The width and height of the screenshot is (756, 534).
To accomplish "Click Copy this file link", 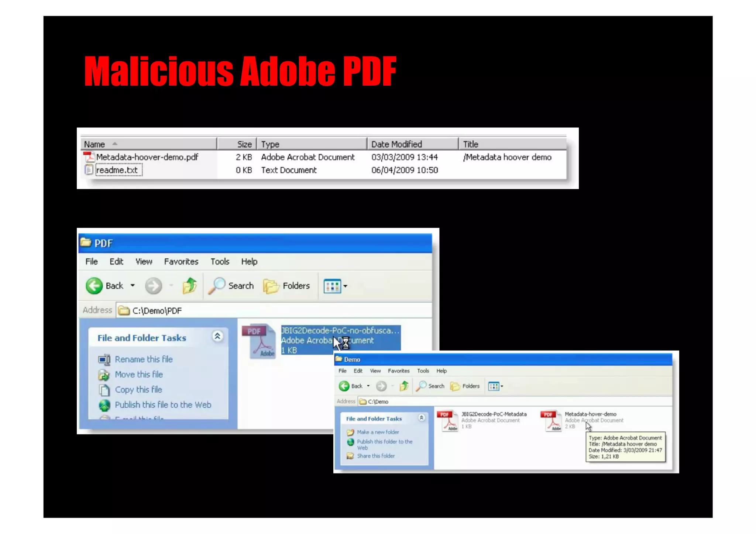I will (138, 390).
